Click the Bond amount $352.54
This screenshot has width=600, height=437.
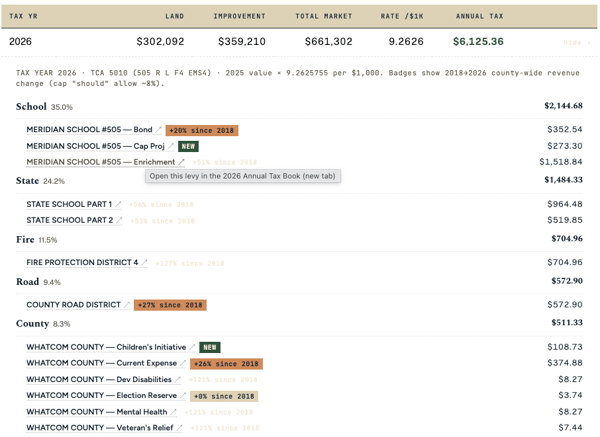coord(565,130)
